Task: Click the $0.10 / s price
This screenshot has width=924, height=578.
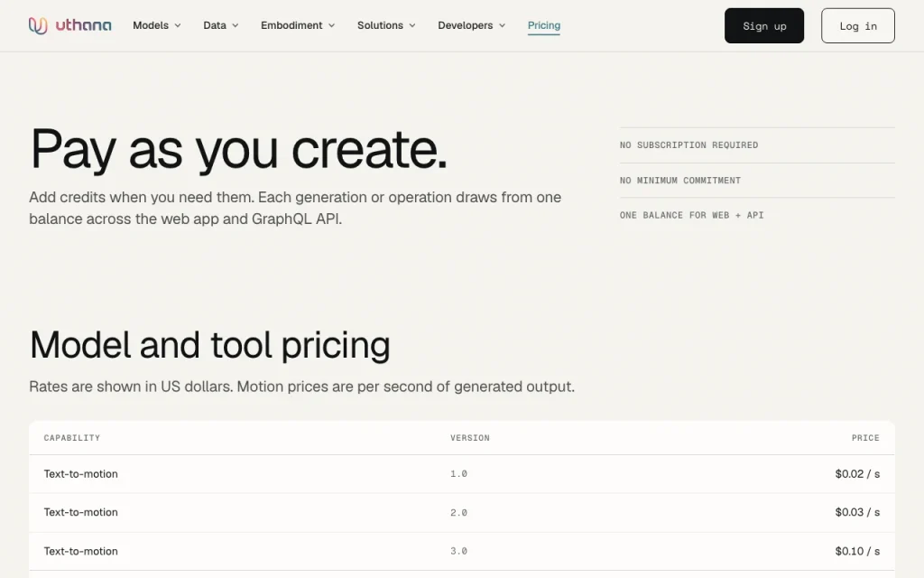Action: 857,552
